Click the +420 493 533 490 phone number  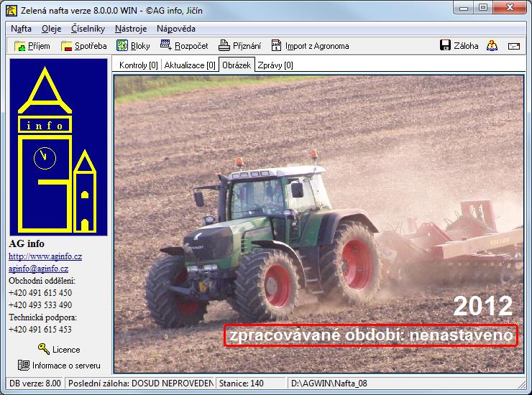pyautogui.click(x=40, y=305)
